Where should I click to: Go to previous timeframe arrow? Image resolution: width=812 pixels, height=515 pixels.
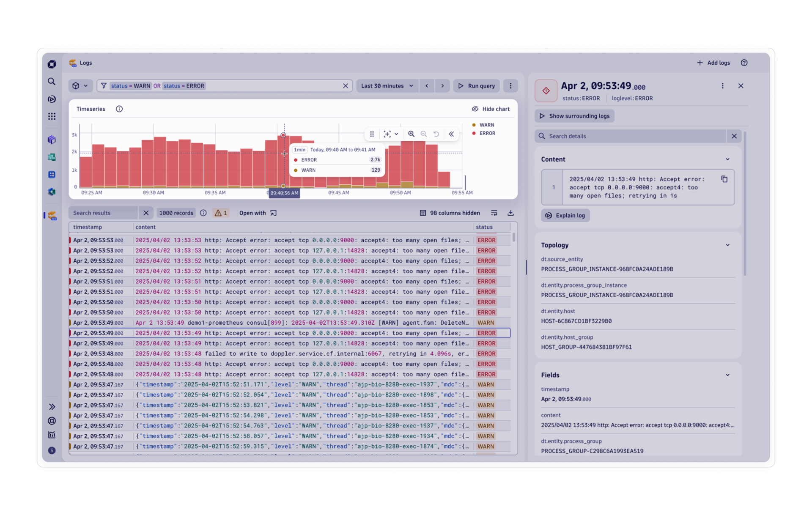[427, 86]
